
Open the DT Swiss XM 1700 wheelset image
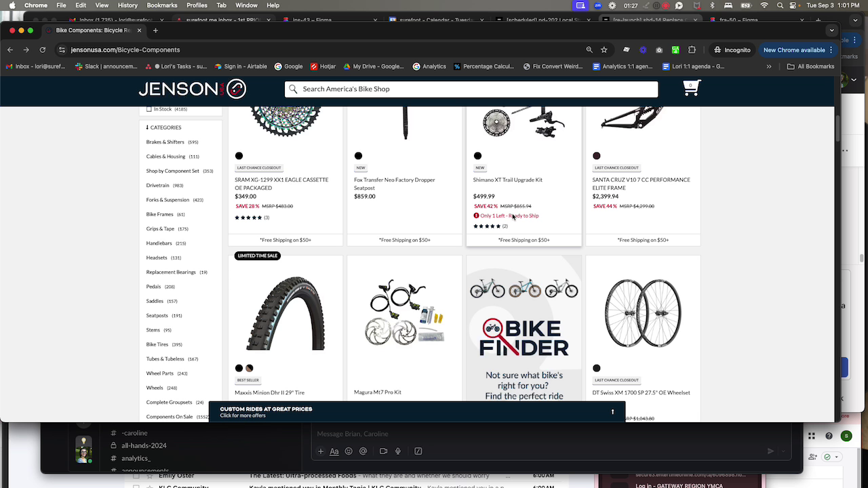pyautogui.click(x=643, y=313)
